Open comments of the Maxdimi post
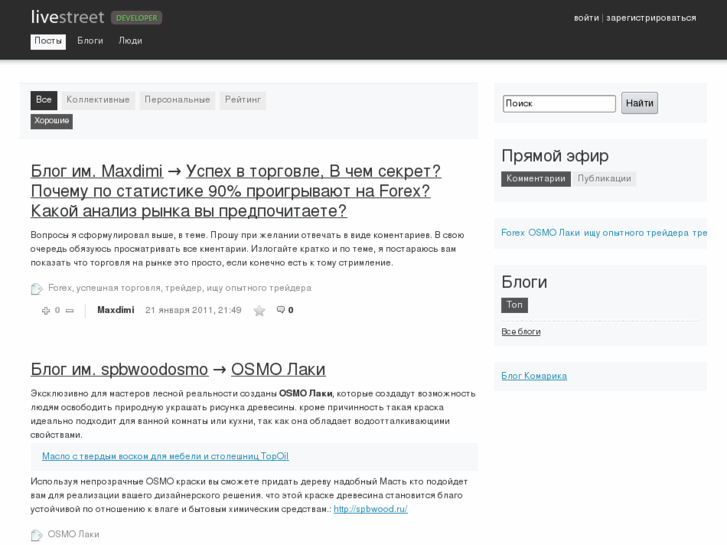This screenshot has height=545, width=727. click(285, 310)
